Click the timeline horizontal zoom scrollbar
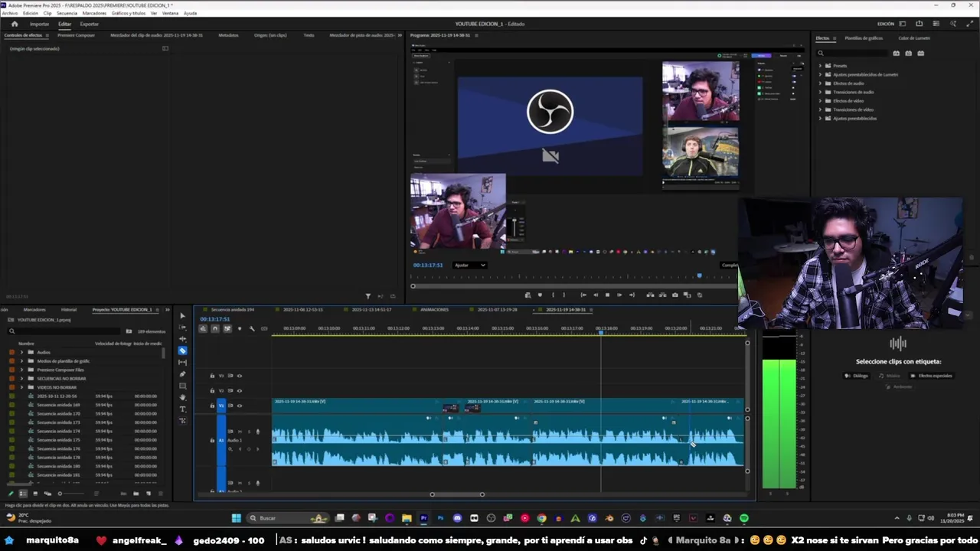The height and width of the screenshot is (551, 980). point(457,494)
